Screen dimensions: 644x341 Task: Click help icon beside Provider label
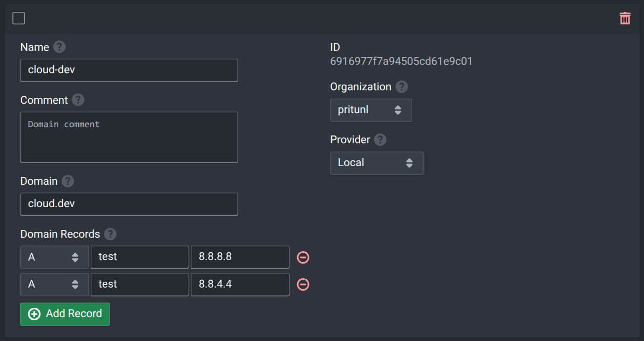point(380,140)
